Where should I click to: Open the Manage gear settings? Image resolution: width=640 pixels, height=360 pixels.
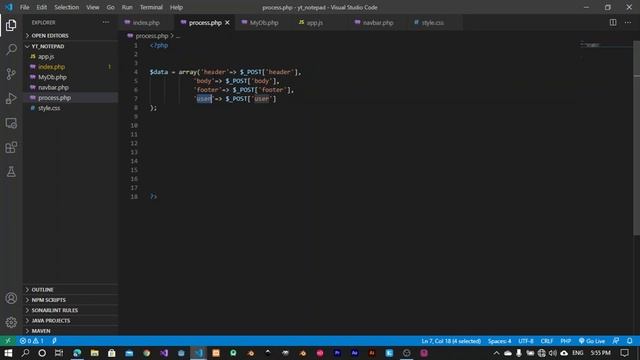pyautogui.click(x=11, y=322)
